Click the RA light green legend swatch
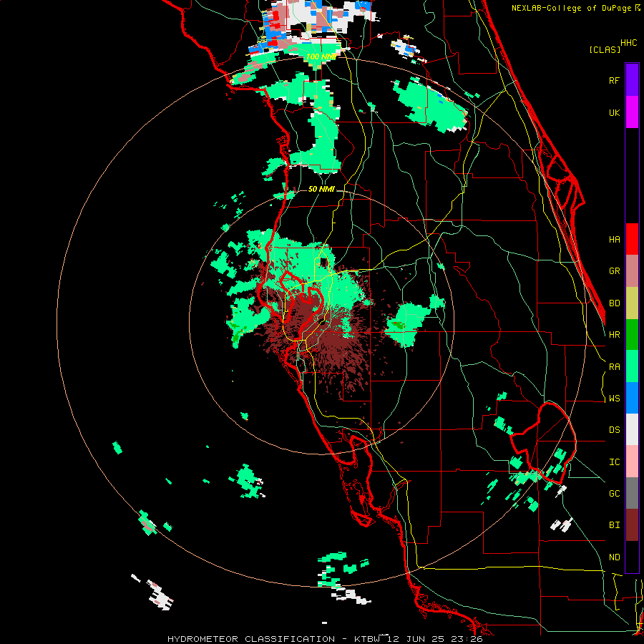 632,366
